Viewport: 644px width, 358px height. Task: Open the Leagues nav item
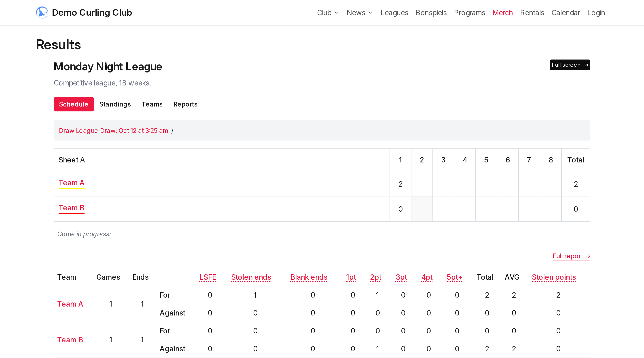pos(394,13)
